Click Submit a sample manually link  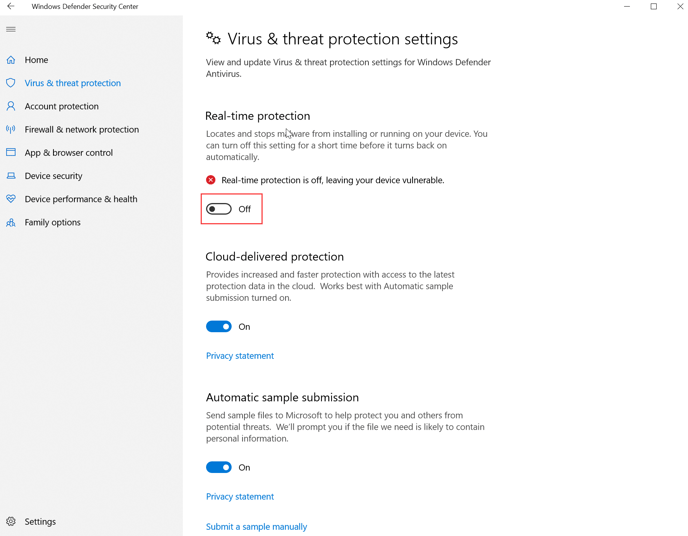pos(256,526)
